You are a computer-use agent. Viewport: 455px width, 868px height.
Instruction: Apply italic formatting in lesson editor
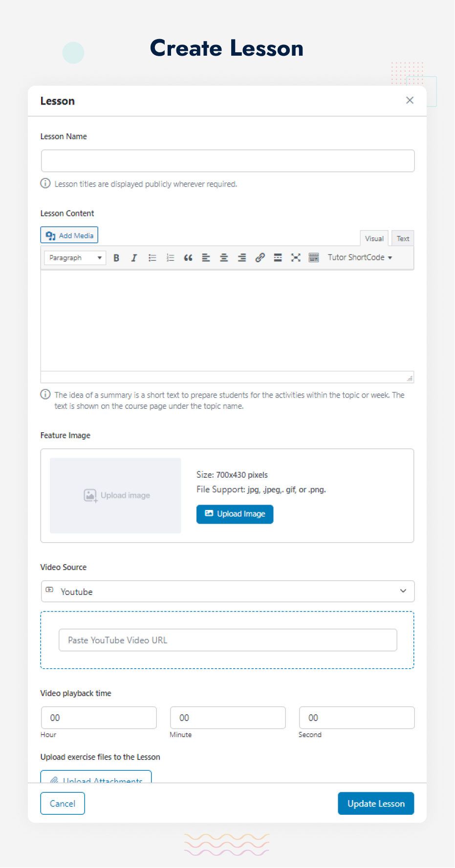(x=134, y=258)
